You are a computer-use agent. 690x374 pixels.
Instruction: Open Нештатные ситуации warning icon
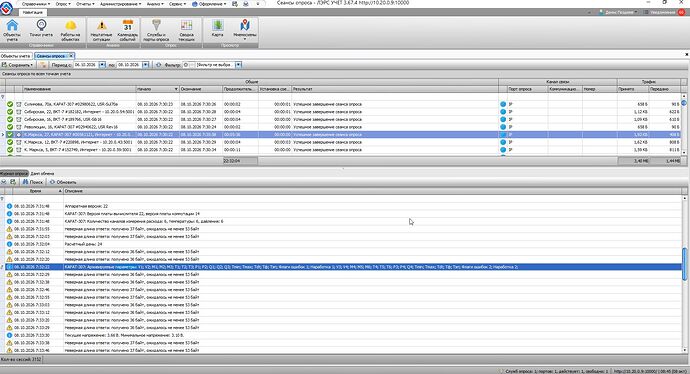(x=101, y=30)
